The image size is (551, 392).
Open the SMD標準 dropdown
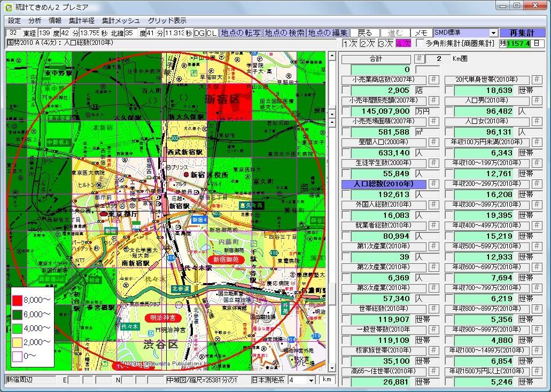tap(493, 33)
